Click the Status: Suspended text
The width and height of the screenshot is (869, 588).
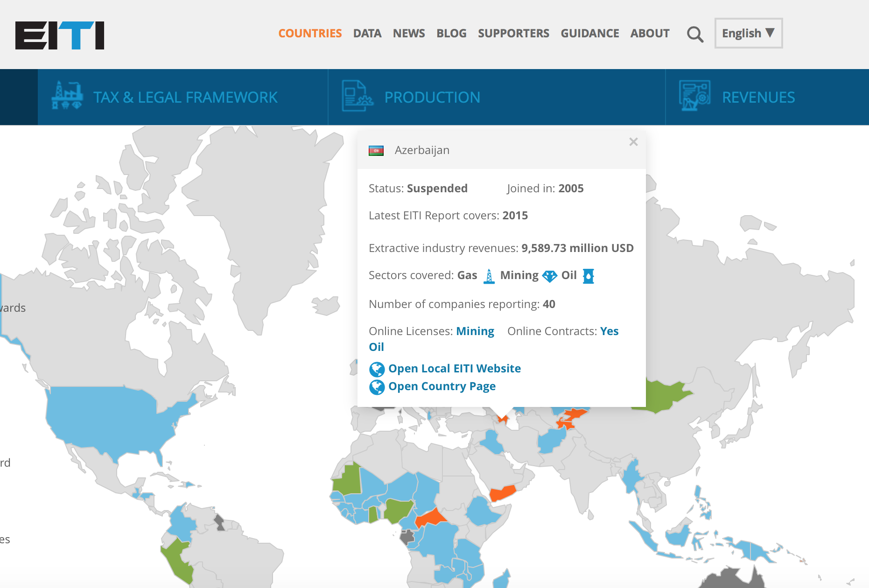tap(418, 189)
